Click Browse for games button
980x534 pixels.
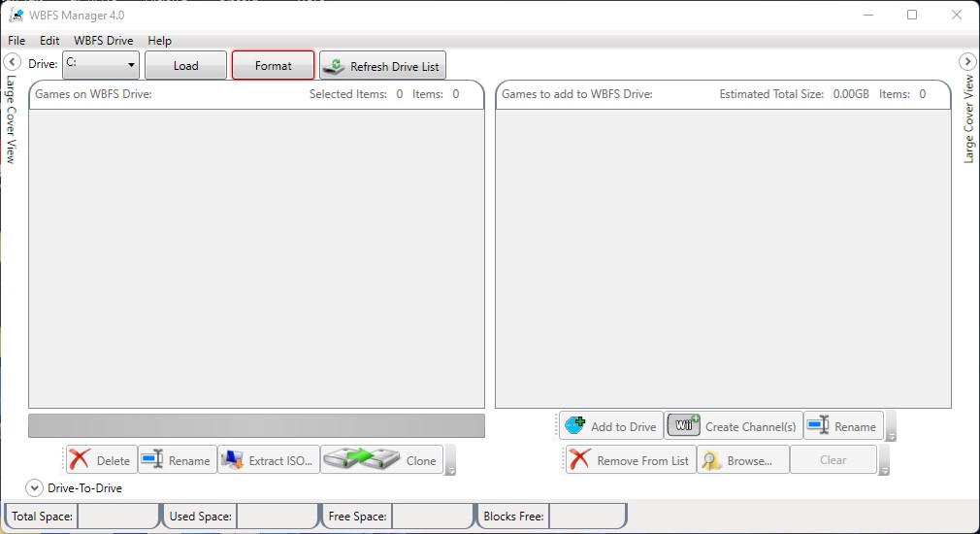pyautogui.click(x=742, y=460)
